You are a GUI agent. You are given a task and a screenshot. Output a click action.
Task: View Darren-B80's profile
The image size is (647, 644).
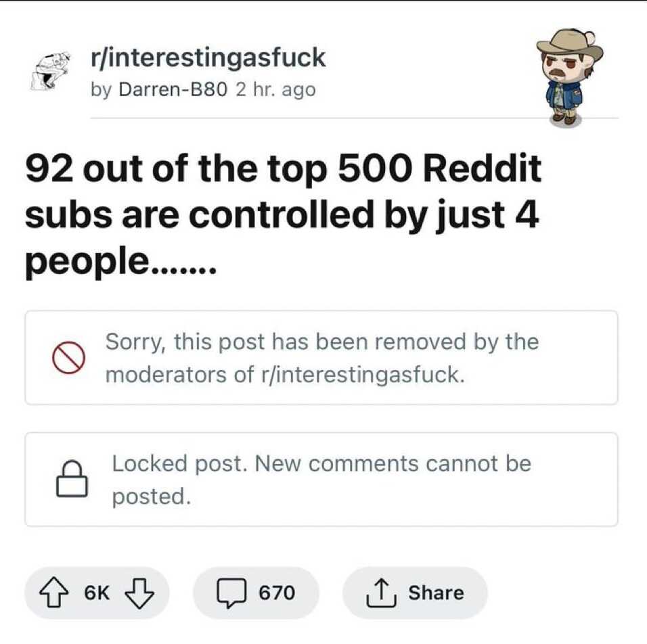[x=173, y=89]
